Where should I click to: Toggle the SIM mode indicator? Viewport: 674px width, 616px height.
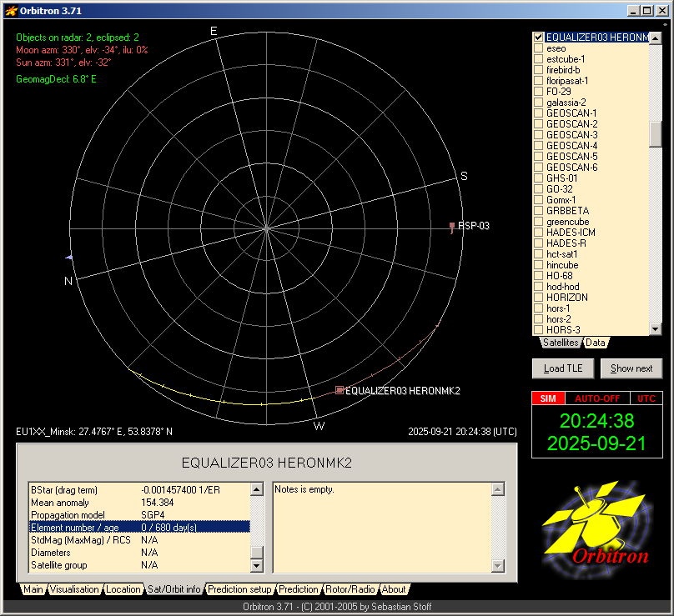[x=548, y=398]
